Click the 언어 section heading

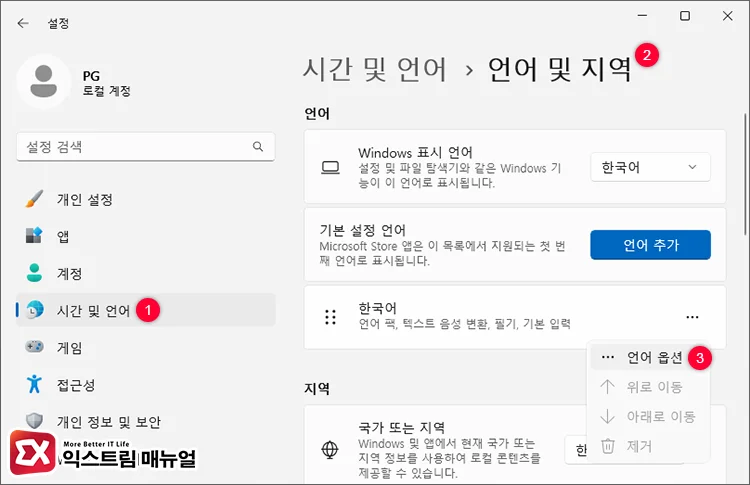click(317, 113)
